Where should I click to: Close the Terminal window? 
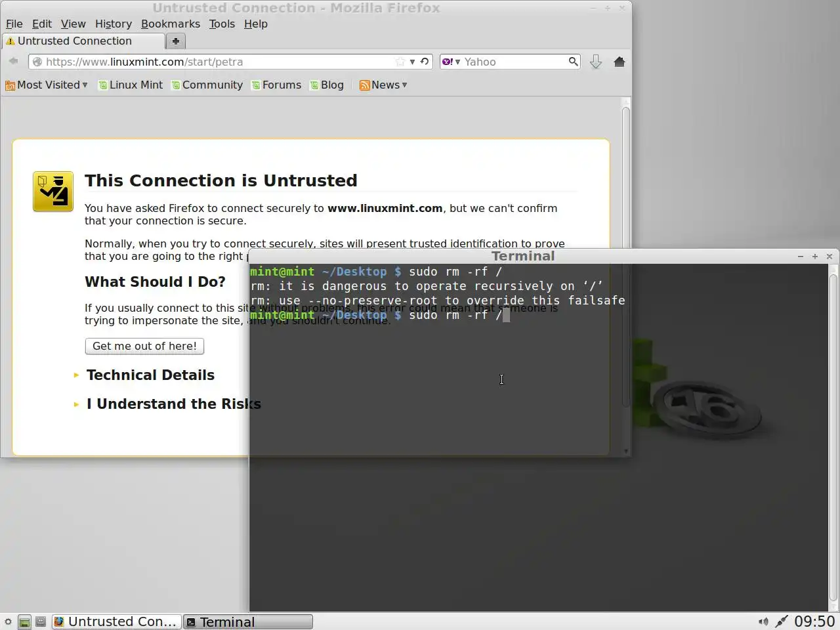(x=829, y=257)
